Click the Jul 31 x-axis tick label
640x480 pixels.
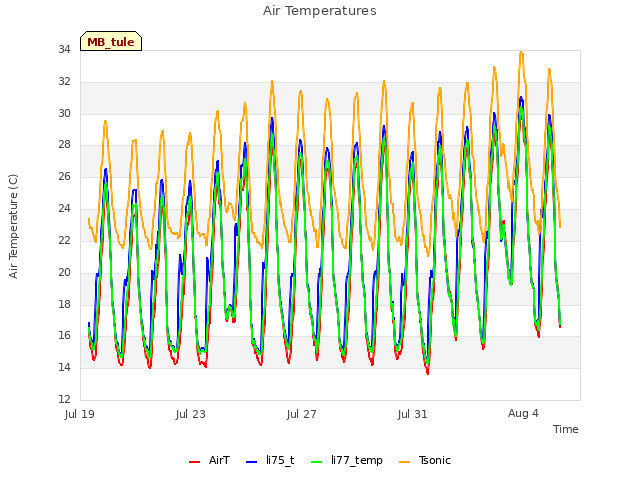[413, 414]
